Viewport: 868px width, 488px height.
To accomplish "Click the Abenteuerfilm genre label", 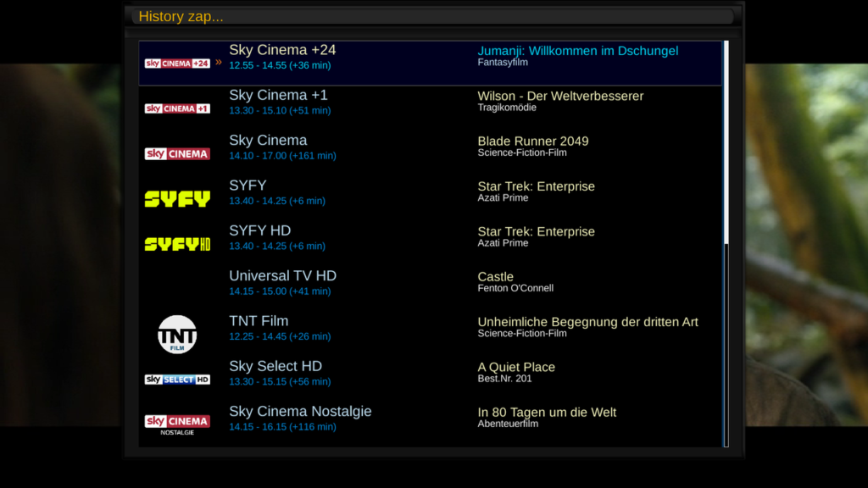I will tap(508, 424).
